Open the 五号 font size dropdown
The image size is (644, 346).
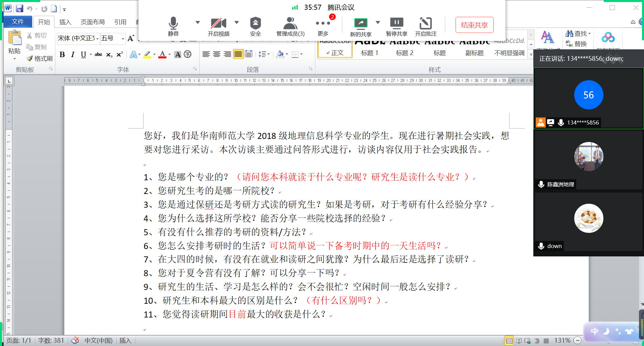(x=123, y=39)
